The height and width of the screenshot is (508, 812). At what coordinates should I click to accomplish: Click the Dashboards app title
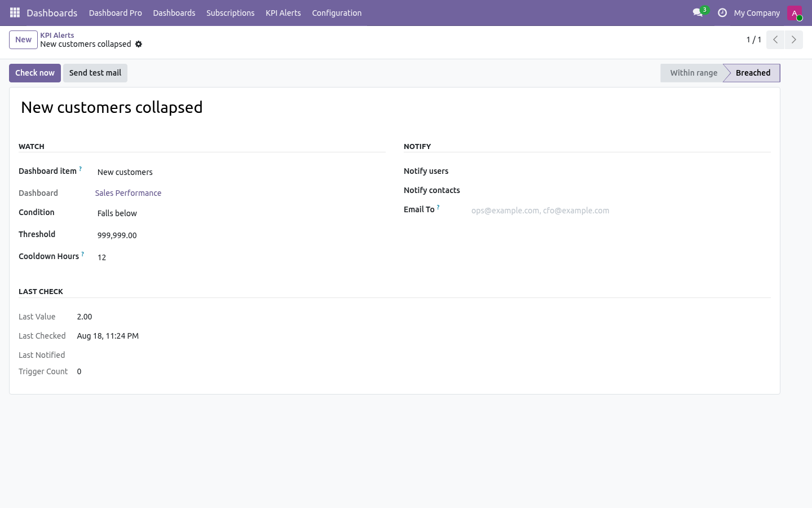[x=52, y=13]
